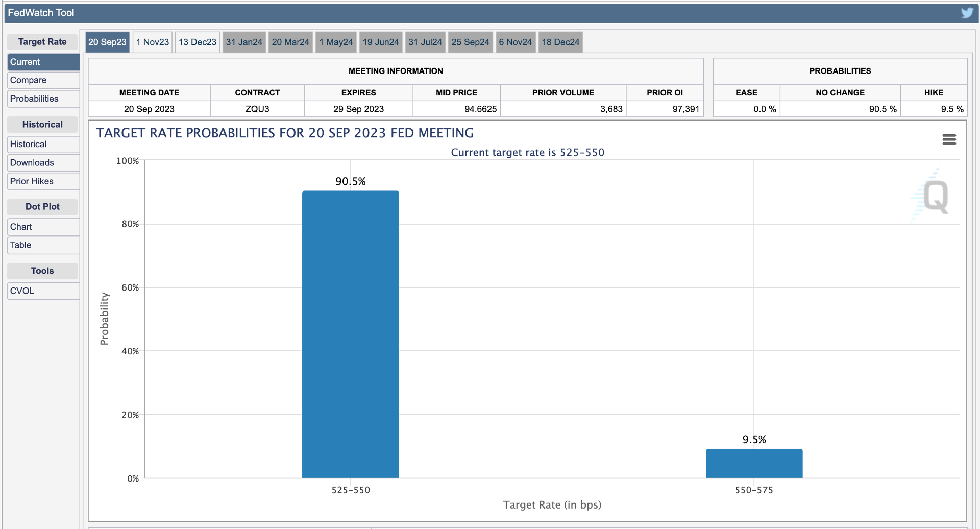
Task: Click the EXPIRES column header
Action: pyautogui.click(x=358, y=92)
